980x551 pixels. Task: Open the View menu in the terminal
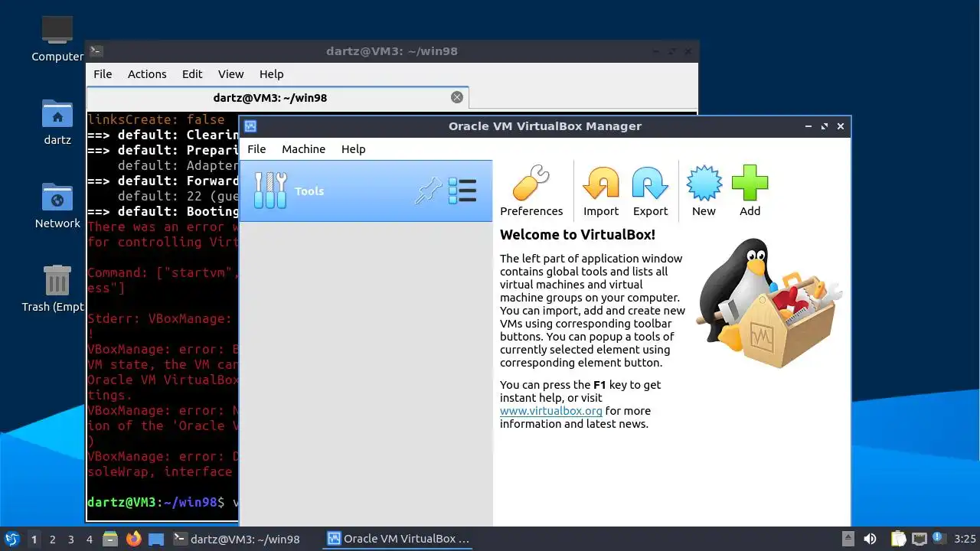click(x=230, y=74)
